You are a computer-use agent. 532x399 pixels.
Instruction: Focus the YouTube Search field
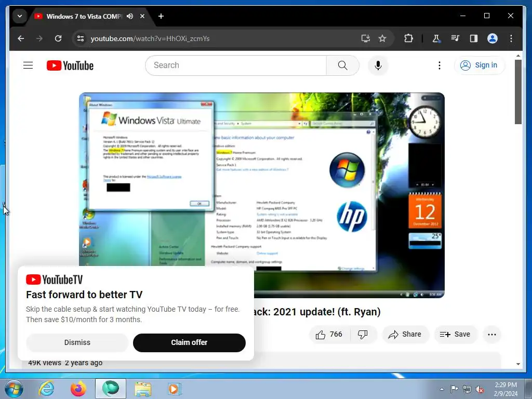tap(236, 65)
